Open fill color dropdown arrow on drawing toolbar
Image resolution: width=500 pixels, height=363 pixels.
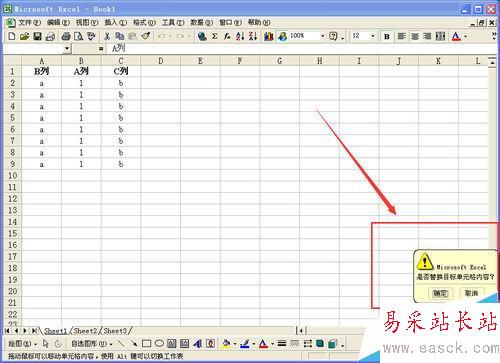click(235, 343)
